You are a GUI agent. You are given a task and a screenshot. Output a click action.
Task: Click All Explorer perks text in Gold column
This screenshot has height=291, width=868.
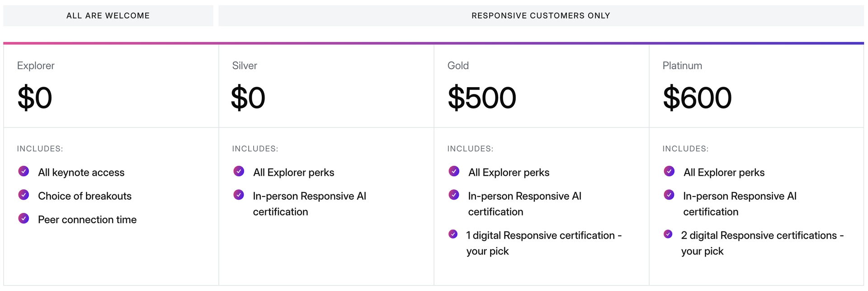(x=509, y=173)
